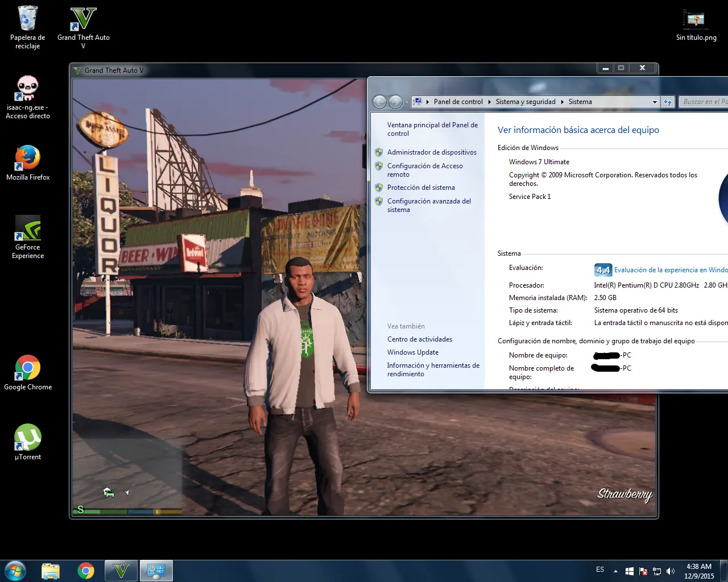Viewport: 728px width, 582px height.
Task: Open the isaac-ng.exe shortcut
Action: tap(27, 97)
